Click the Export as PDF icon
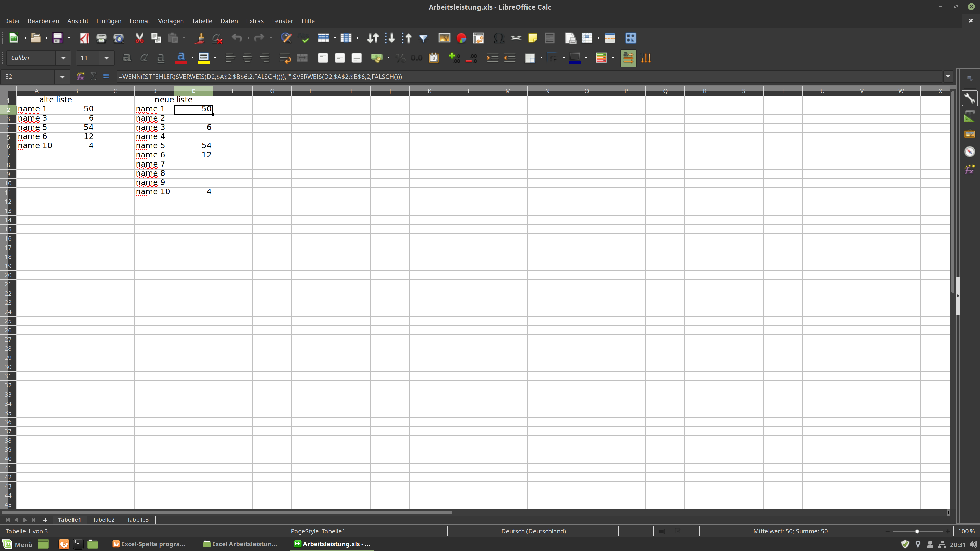The height and width of the screenshot is (551, 980). point(84,38)
